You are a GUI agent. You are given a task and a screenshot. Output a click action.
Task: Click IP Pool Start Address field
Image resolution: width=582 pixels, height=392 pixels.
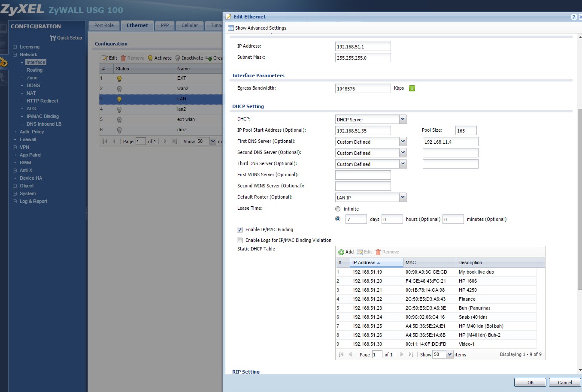click(363, 130)
